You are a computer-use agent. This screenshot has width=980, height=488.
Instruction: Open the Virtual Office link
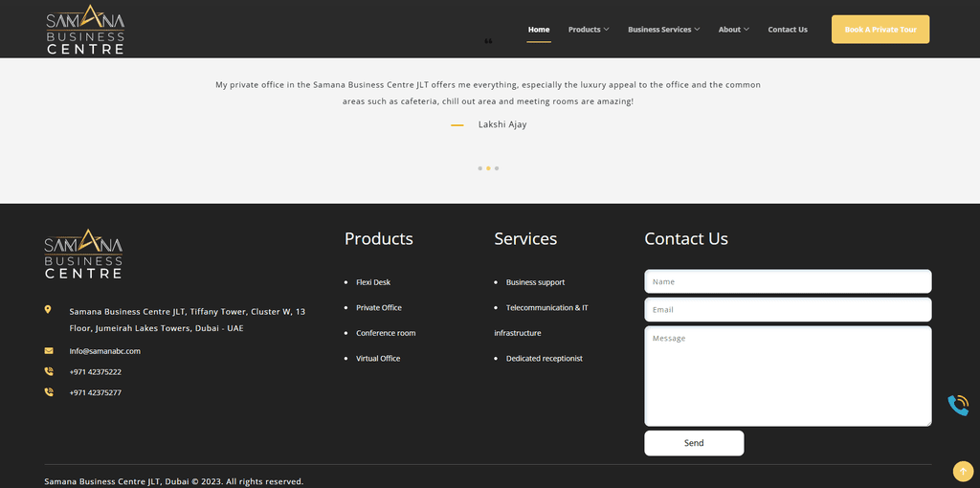pyautogui.click(x=378, y=358)
